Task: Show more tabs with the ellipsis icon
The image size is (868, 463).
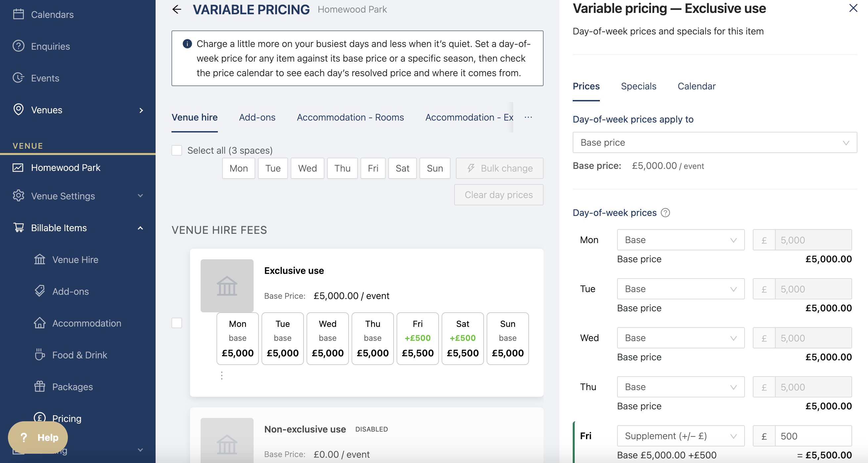Action: pyautogui.click(x=528, y=117)
